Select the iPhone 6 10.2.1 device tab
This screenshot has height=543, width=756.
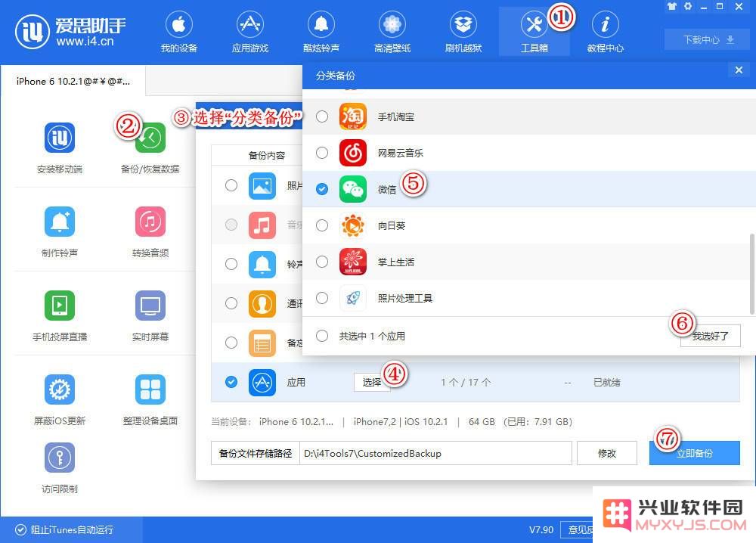click(73, 81)
